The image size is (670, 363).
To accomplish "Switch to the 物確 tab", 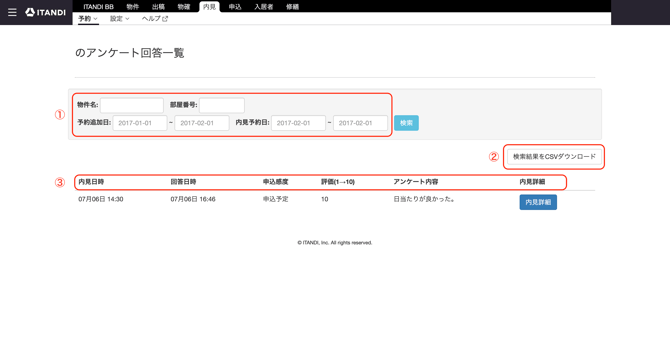I will [184, 7].
